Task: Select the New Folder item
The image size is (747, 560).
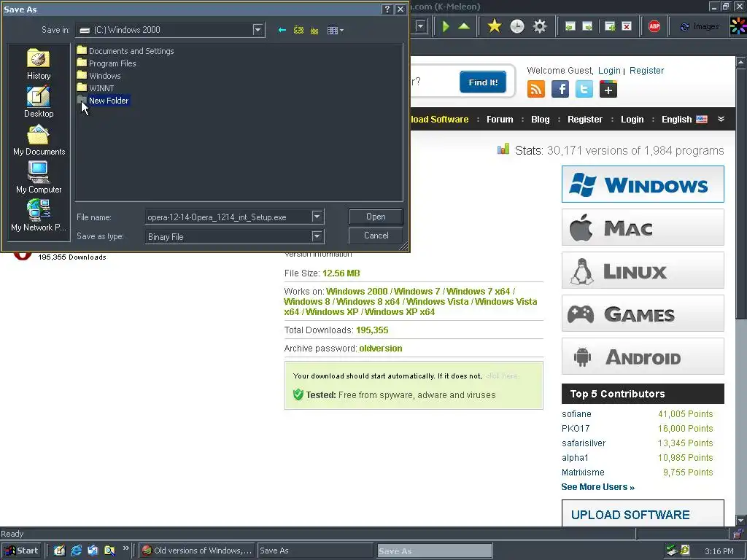Action: point(103,101)
